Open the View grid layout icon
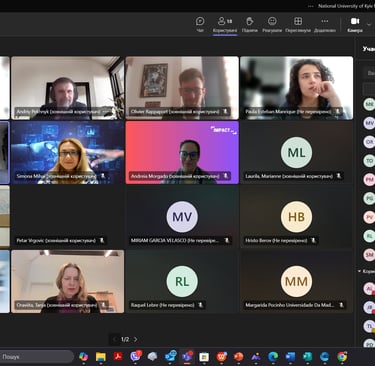375x366 pixels. (x=298, y=25)
